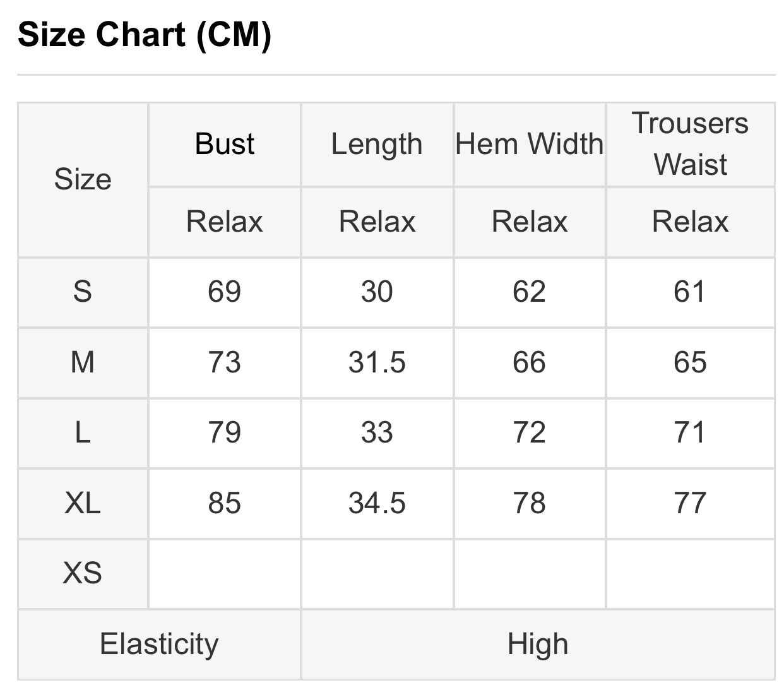Select the High elasticity value cell
This screenshot has height=690, width=784.
point(538,645)
